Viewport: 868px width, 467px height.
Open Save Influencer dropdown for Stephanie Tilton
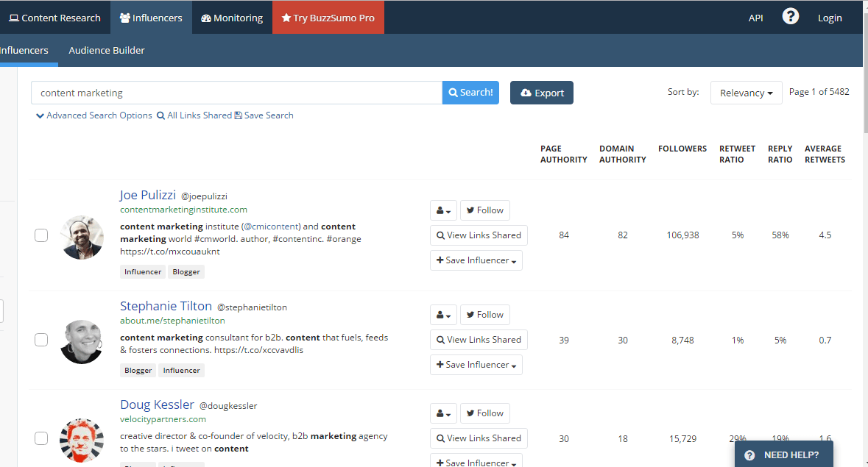pyautogui.click(x=476, y=365)
